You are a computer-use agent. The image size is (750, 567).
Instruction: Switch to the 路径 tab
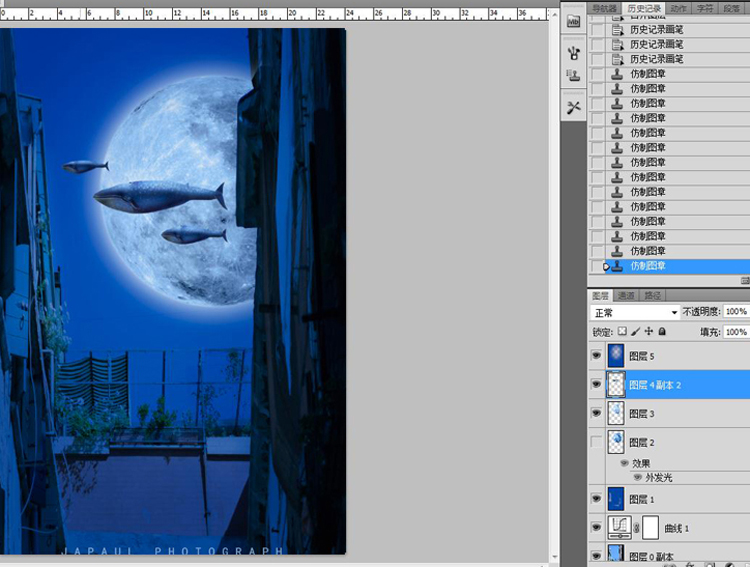click(652, 296)
